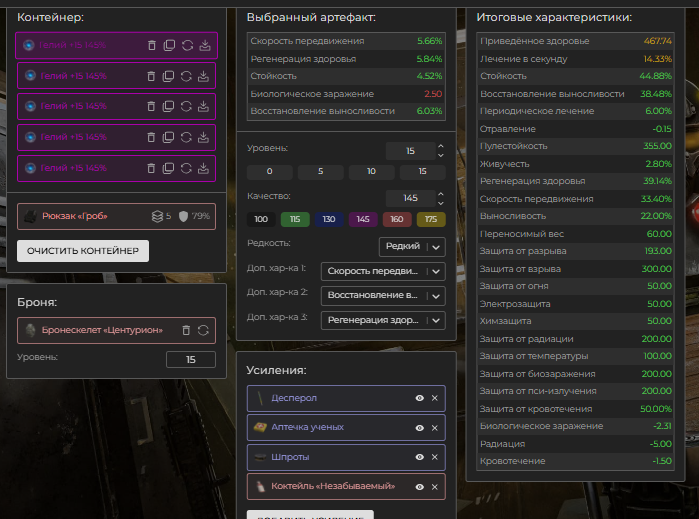Expand the Доп. хар-ка 1 dropdown
Viewport: 699px width, 519px height.
[382, 271]
